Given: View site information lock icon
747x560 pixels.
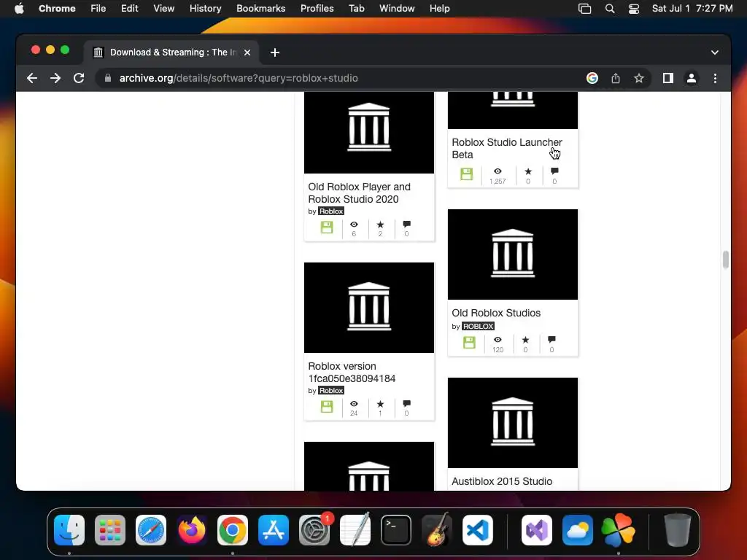Looking at the screenshot, I should (108, 78).
